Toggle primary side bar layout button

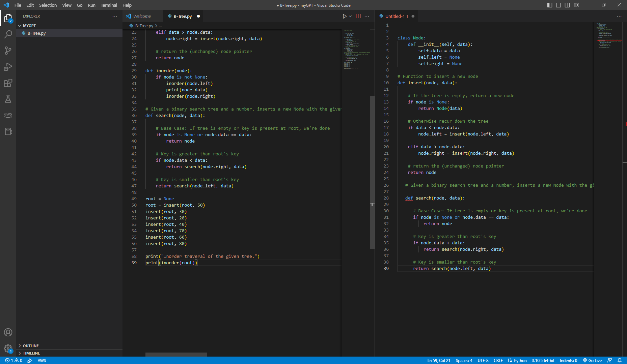click(x=550, y=5)
